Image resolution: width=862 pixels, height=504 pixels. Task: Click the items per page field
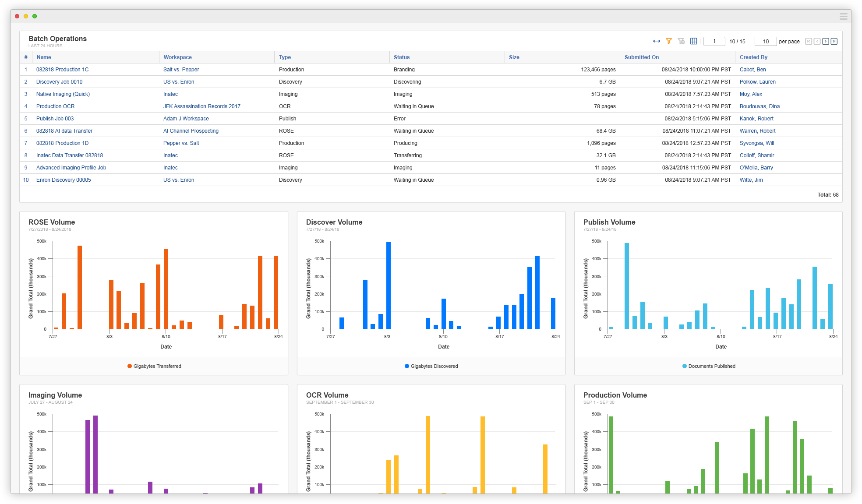(x=766, y=42)
